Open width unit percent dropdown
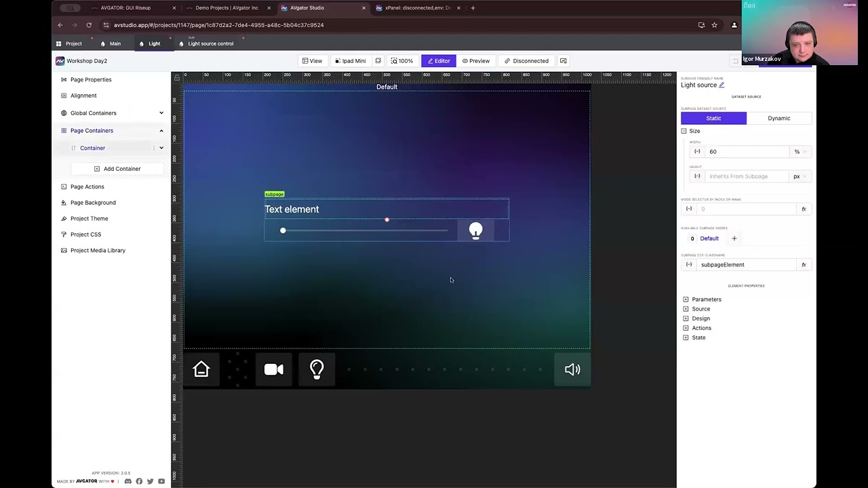Image resolution: width=868 pixels, height=488 pixels. click(801, 152)
